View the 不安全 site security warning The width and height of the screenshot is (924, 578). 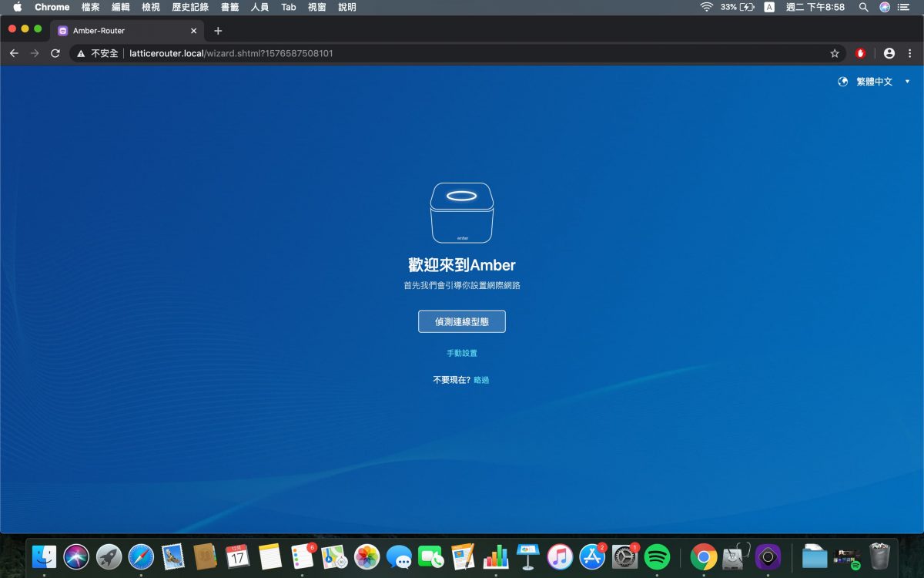[x=98, y=53]
